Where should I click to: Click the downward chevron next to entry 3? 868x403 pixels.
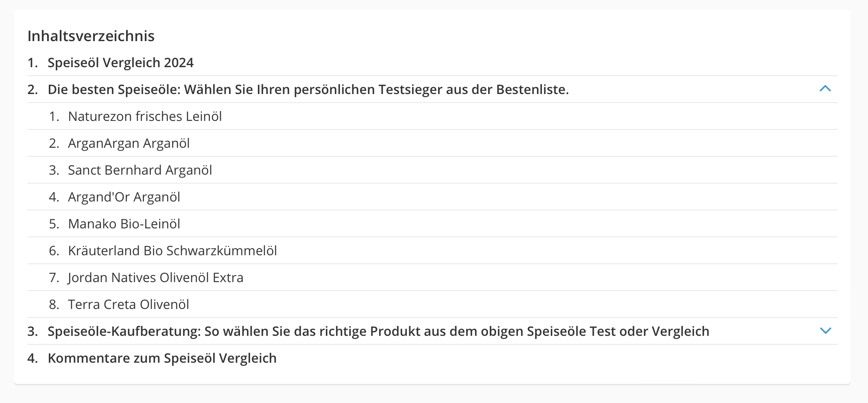pos(826,331)
